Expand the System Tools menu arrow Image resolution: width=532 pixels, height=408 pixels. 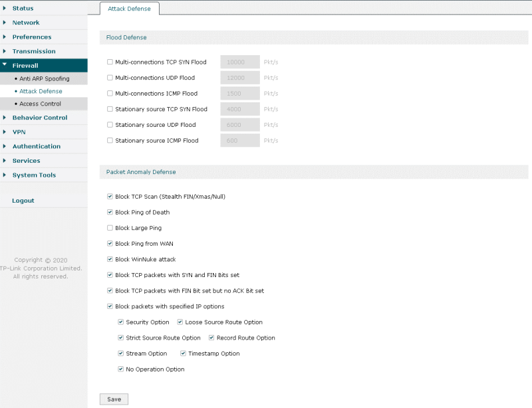pos(5,175)
